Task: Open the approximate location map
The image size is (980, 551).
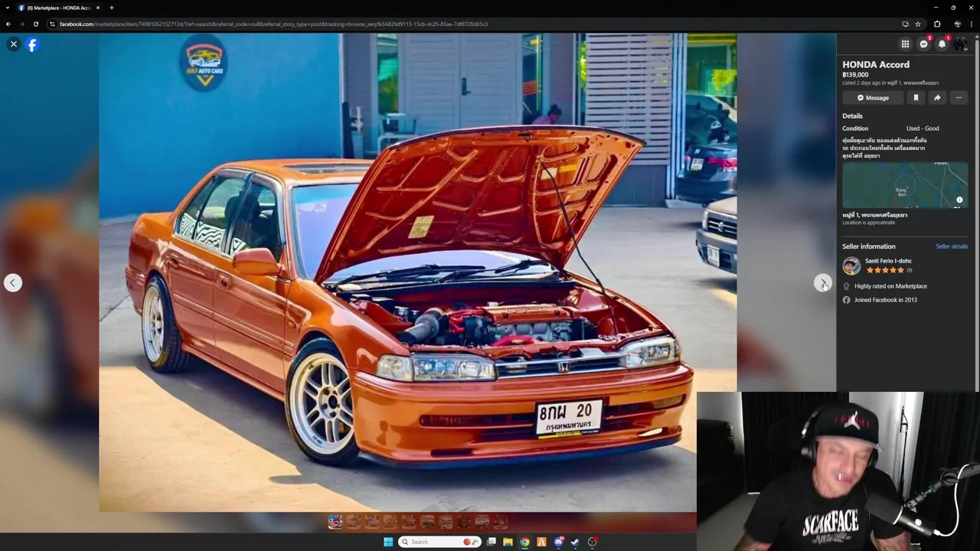Action: 905,184
